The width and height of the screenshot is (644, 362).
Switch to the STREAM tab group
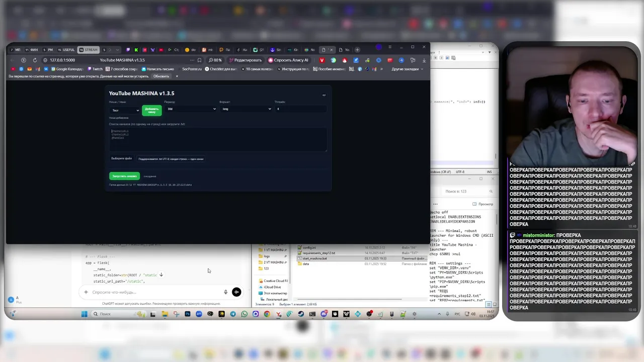coord(89,50)
